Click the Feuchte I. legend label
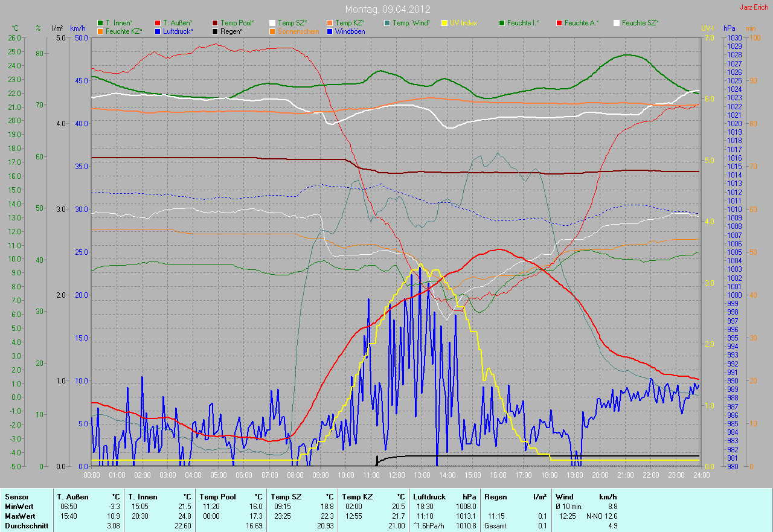The width and height of the screenshot is (773, 532). pos(523,23)
